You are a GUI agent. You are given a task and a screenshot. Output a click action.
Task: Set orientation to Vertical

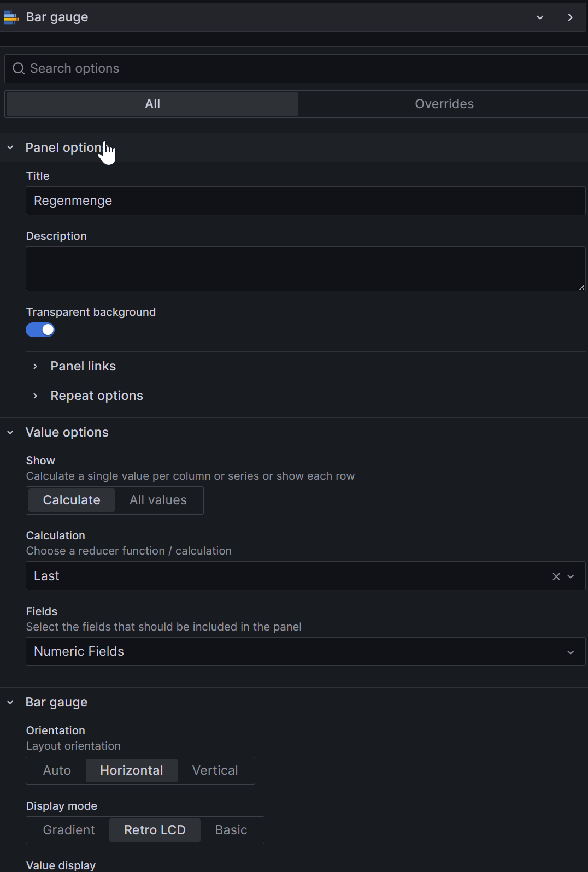(x=215, y=770)
